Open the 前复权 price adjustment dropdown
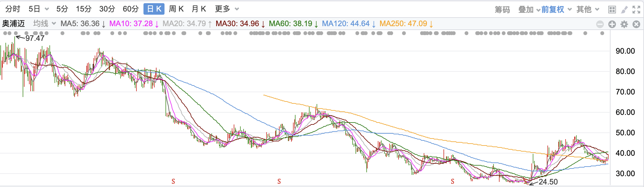Screen dimensions: 644x187 (556, 10)
